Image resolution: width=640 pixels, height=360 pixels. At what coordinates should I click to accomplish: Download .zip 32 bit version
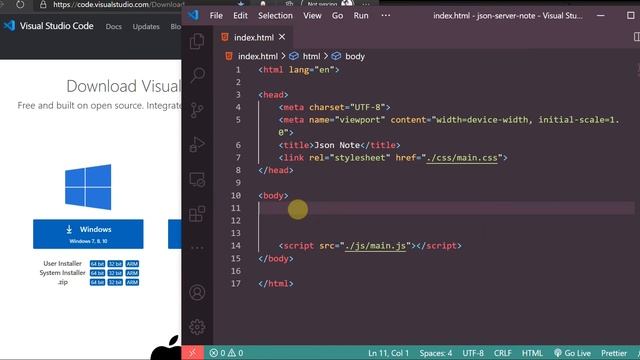click(115, 282)
